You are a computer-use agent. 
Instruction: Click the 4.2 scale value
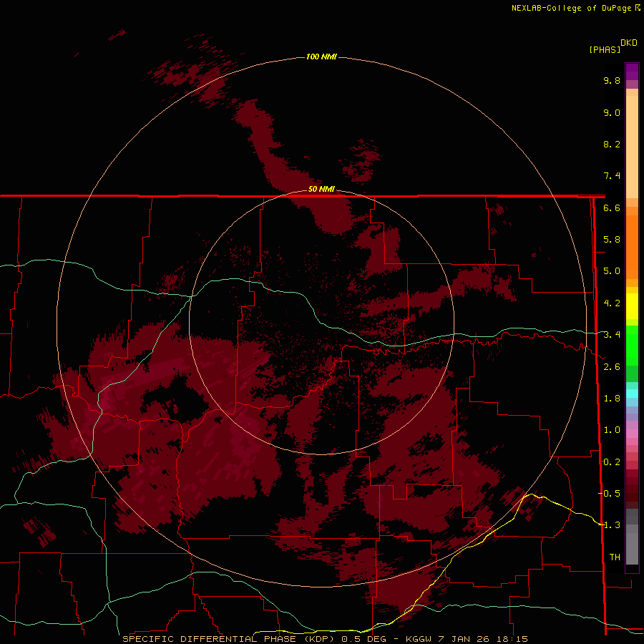612,303
